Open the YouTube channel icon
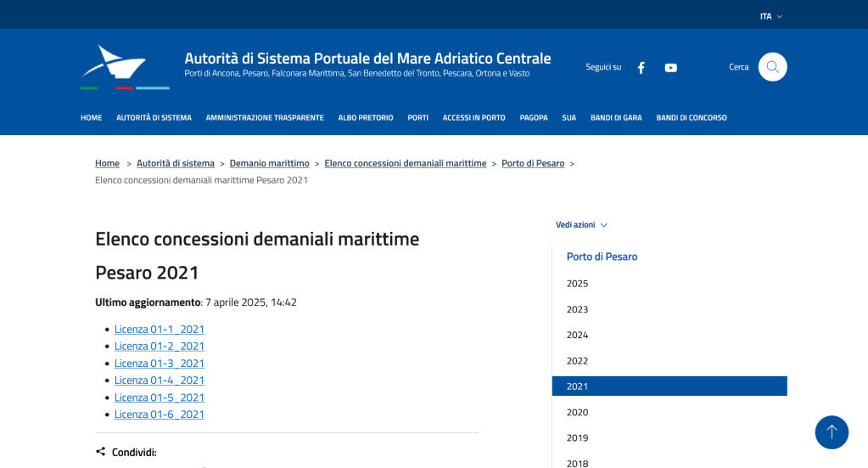This screenshot has height=468, width=868. 670,68
